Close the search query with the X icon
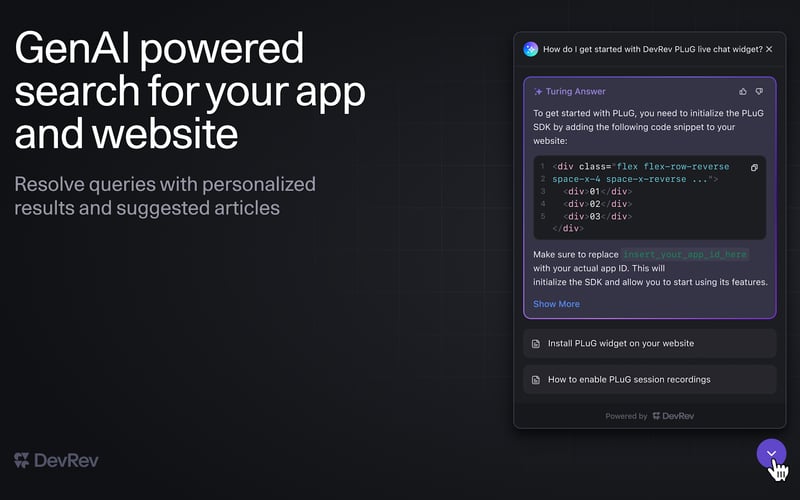The width and height of the screenshot is (800, 500). click(x=769, y=49)
